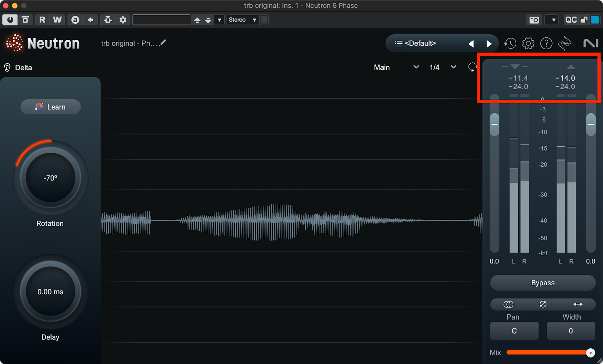Open the help question mark icon
Image resolution: width=603 pixels, height=364 pixels.
546,44
